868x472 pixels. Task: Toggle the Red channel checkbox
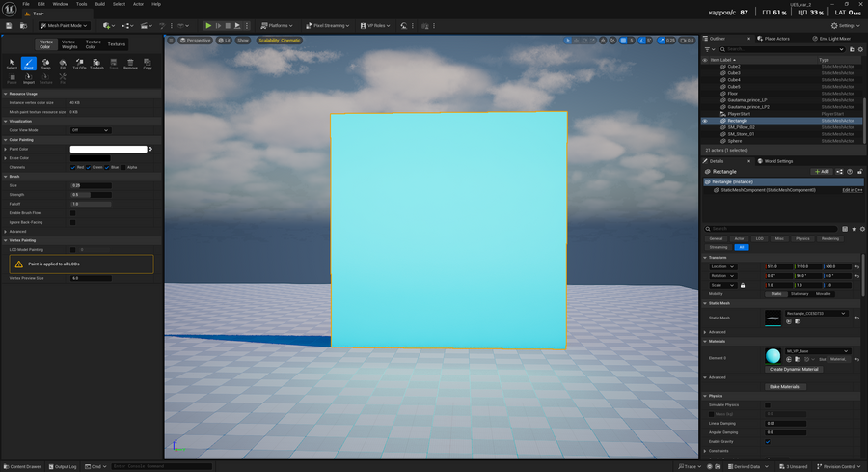click(73, 167)
